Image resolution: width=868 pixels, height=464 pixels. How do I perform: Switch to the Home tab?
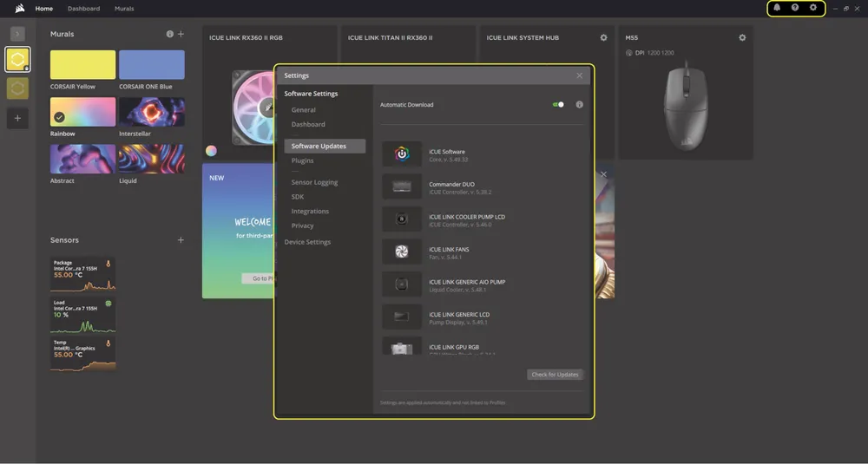pos(43,9)
